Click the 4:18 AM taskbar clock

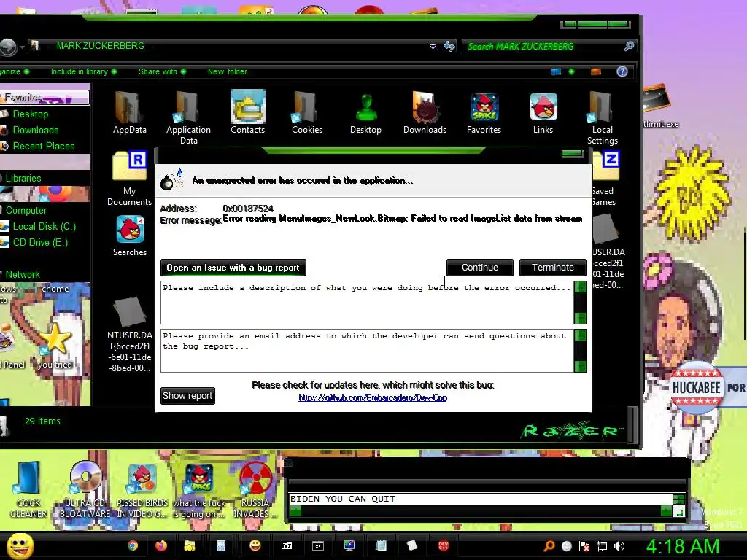click(683, 546)
